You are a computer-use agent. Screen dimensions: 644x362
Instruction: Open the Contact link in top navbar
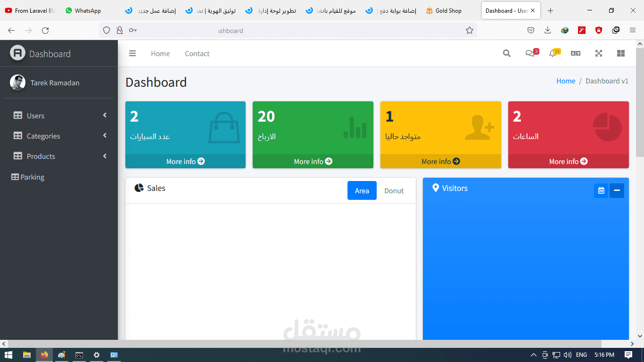pos(197,54)
